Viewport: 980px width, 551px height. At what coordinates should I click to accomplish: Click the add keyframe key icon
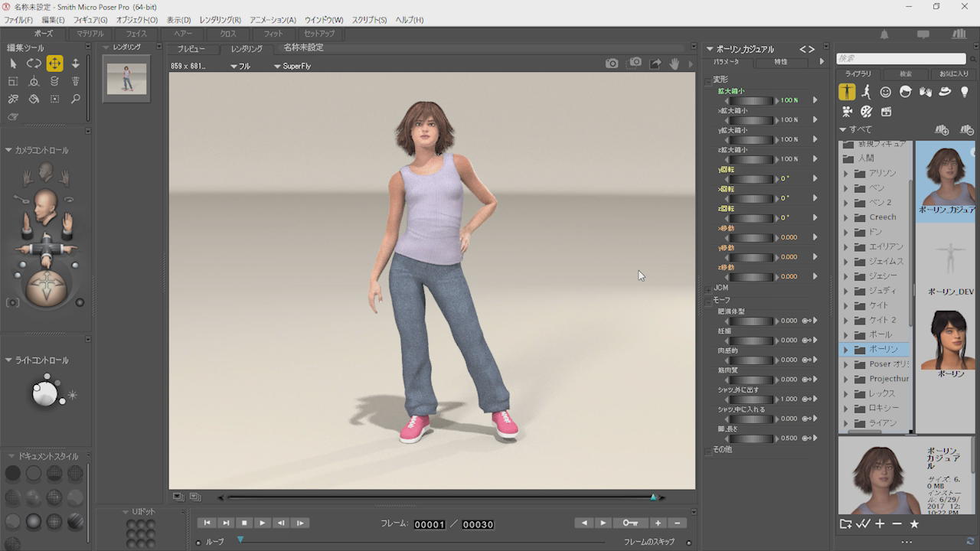[x=630, y=523]
